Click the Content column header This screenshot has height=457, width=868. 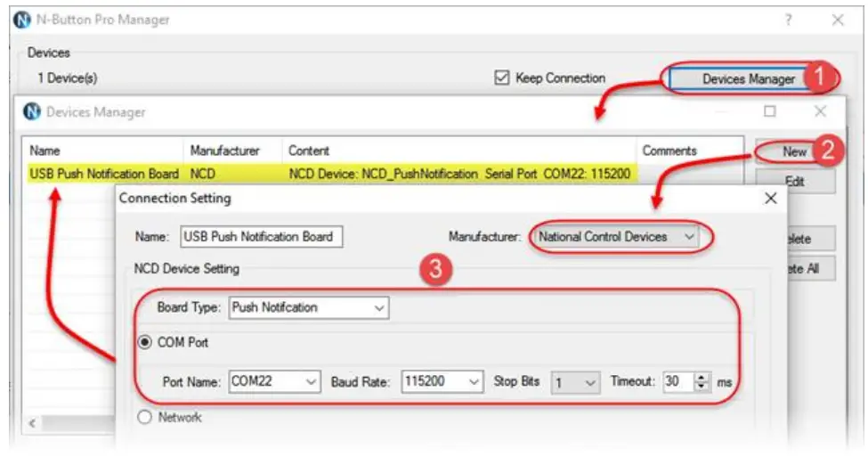click(x=459, y=151)
